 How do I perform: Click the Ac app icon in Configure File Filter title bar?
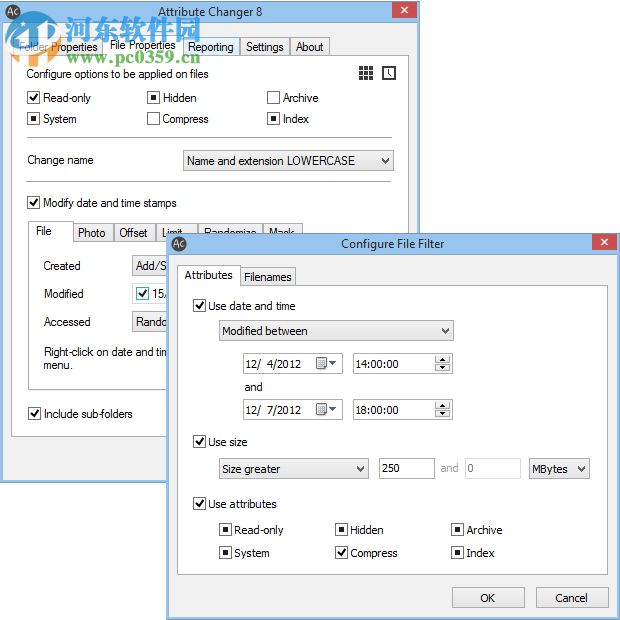pos(179,244)
